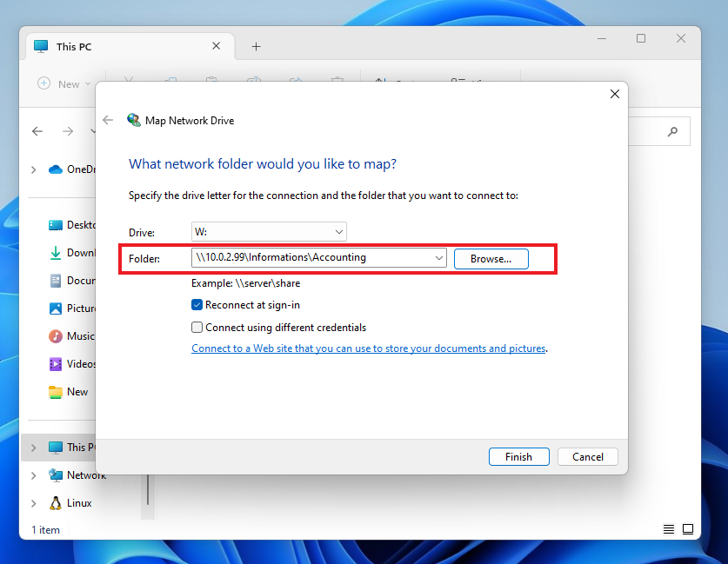
Task: Expand the Linux tree node chevron
Action: pyautogui.click(x=34, y=503)
